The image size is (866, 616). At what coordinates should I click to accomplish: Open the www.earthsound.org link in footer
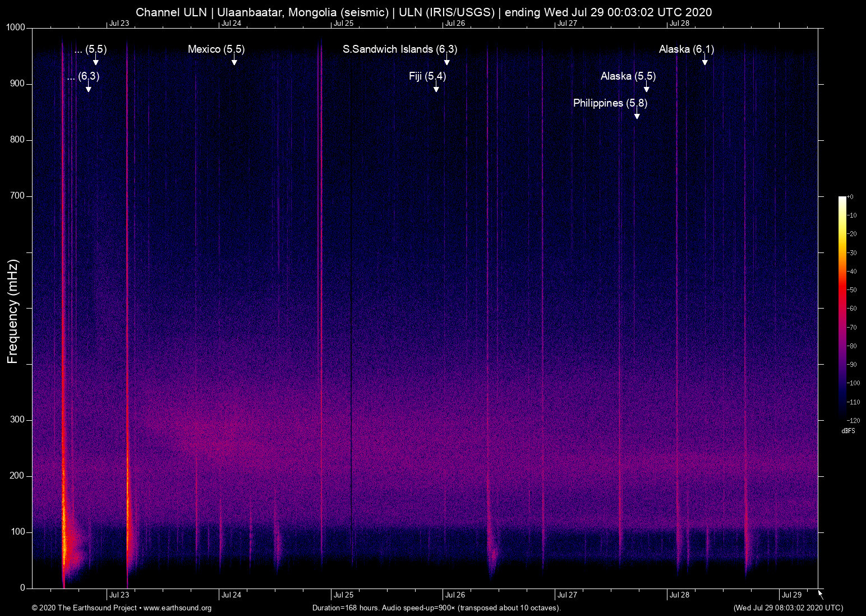click(177, 608)
